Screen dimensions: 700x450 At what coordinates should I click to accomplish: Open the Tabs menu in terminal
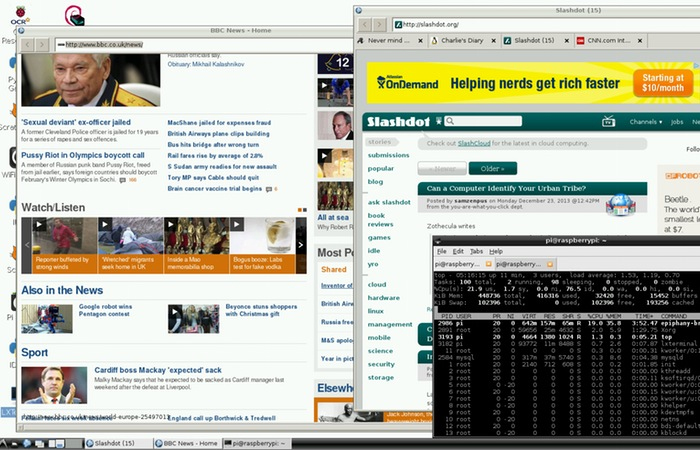pyautogui.click(x=476, y=251)
